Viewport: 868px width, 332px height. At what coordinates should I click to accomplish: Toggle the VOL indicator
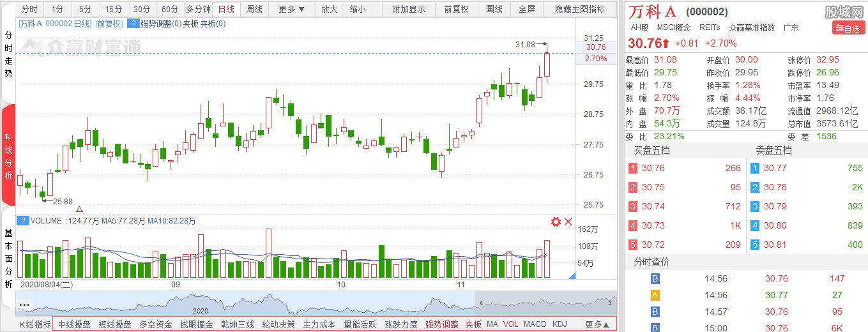[x=511, y=324]
